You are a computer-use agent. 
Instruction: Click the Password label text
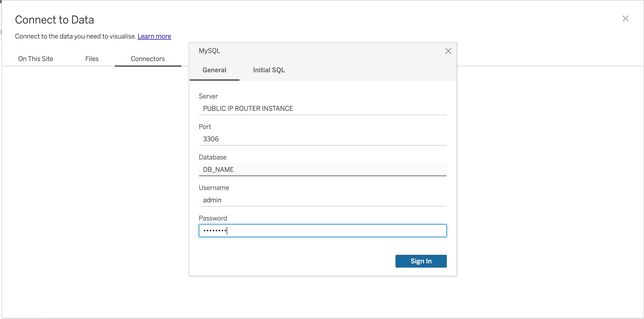point(212,218)
